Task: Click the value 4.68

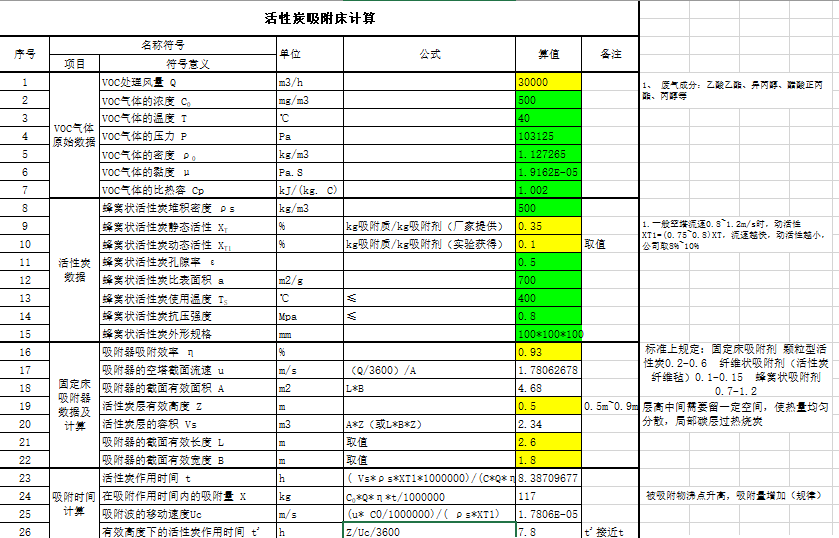Action: [548, 388]
